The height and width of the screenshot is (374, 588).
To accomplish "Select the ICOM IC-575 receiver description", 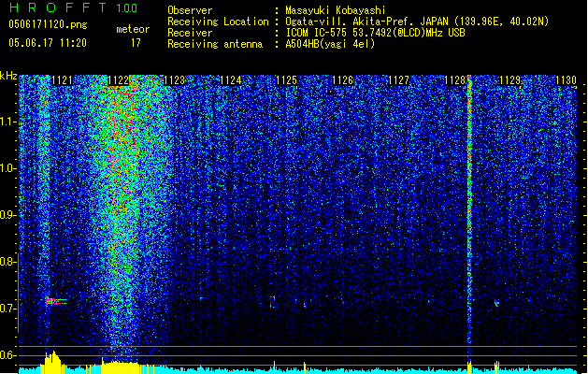I will click(375, 33).
